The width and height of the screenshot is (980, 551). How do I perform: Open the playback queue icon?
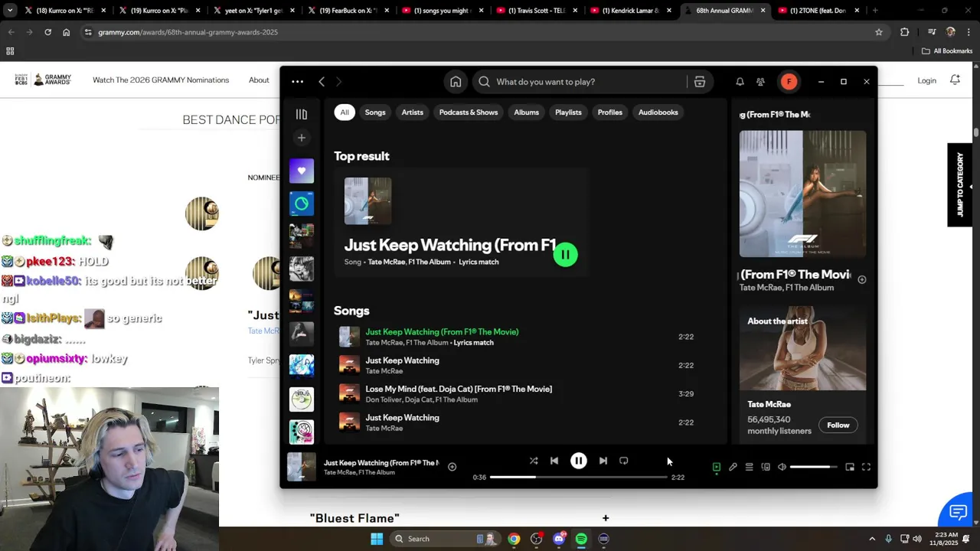pyautogui.click(x=749, y=467)
